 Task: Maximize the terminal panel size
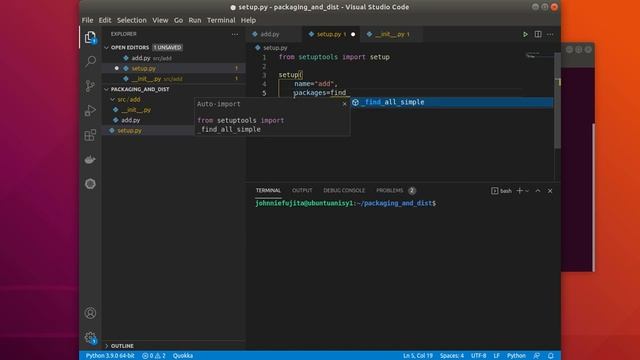point(538,191)
